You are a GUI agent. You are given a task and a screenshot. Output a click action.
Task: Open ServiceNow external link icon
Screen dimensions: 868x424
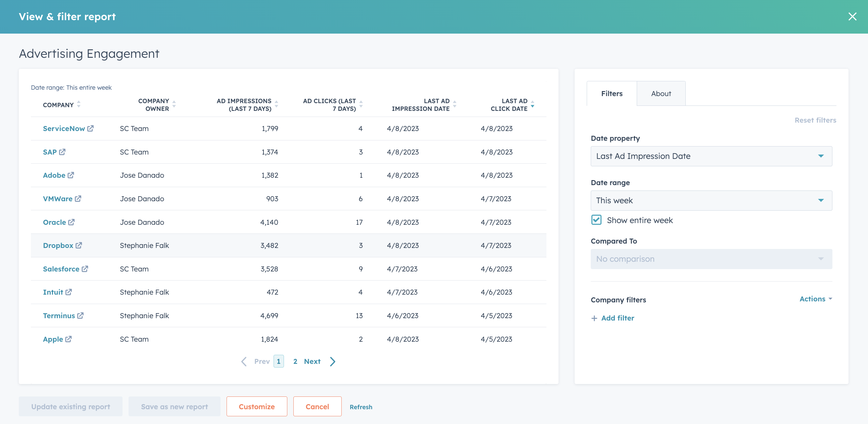pos(90,129)
